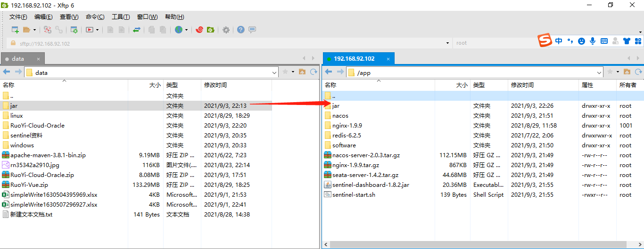Open the address bar history dropdown arrow
Viewport: 644px width, 249px height.
(x=447, y=43)
